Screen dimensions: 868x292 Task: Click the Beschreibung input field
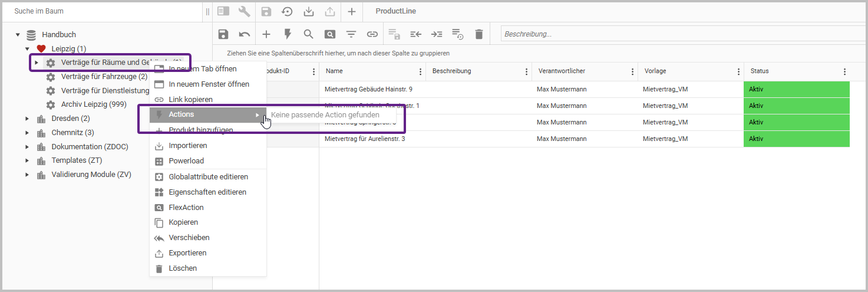678,34
